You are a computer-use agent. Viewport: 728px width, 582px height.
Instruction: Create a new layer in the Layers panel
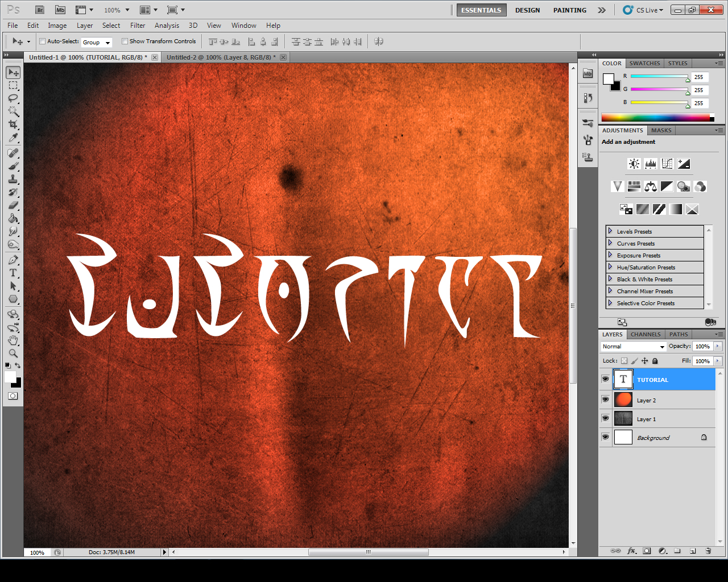coord(693,551)
